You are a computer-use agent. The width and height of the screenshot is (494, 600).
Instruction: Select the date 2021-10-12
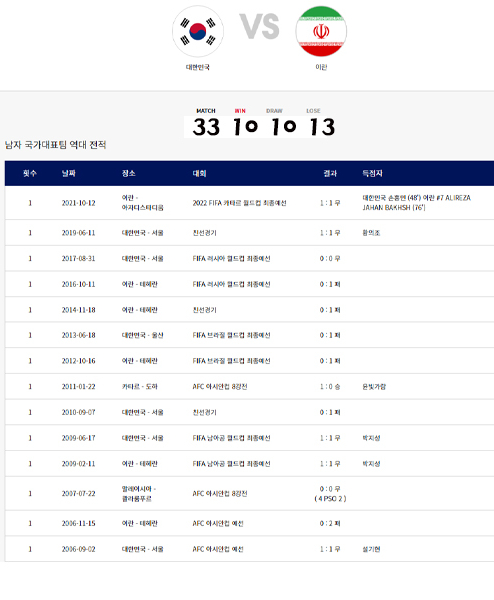pos(78,203)
